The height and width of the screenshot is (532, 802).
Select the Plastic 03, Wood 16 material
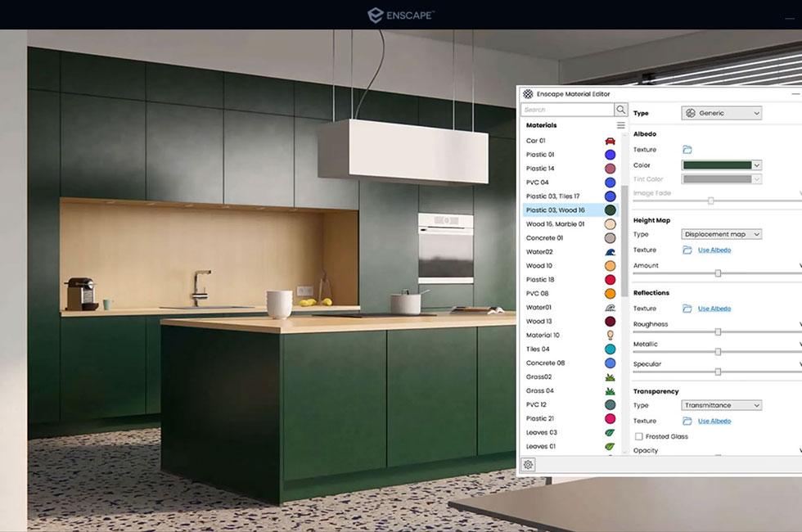570,210
